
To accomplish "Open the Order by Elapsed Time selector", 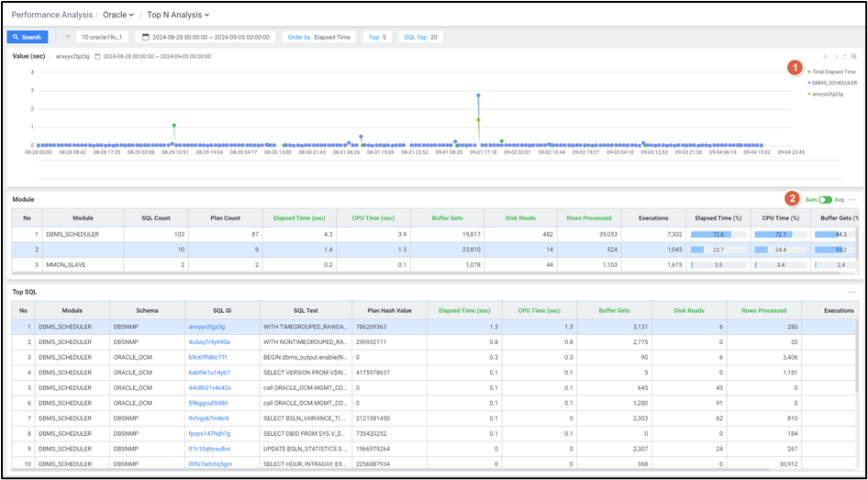I will pos(318,38).
